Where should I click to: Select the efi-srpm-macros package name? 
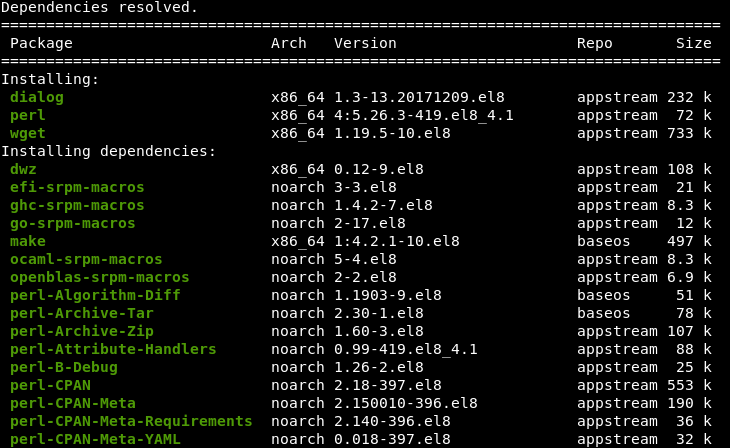pos(77,187)
